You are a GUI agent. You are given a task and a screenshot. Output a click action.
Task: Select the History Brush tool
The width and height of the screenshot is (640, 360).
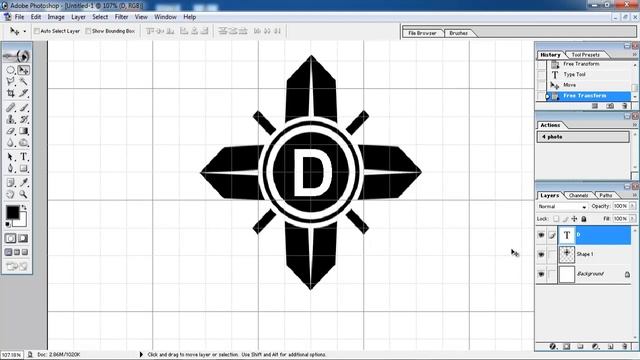tap(24, 119)
